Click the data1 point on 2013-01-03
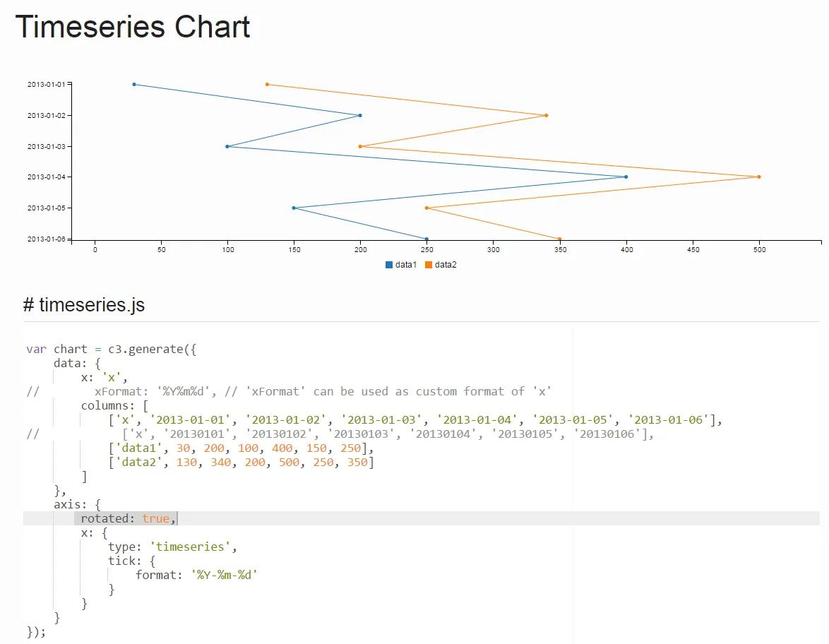The image size is (829, 644). point(227,147)
